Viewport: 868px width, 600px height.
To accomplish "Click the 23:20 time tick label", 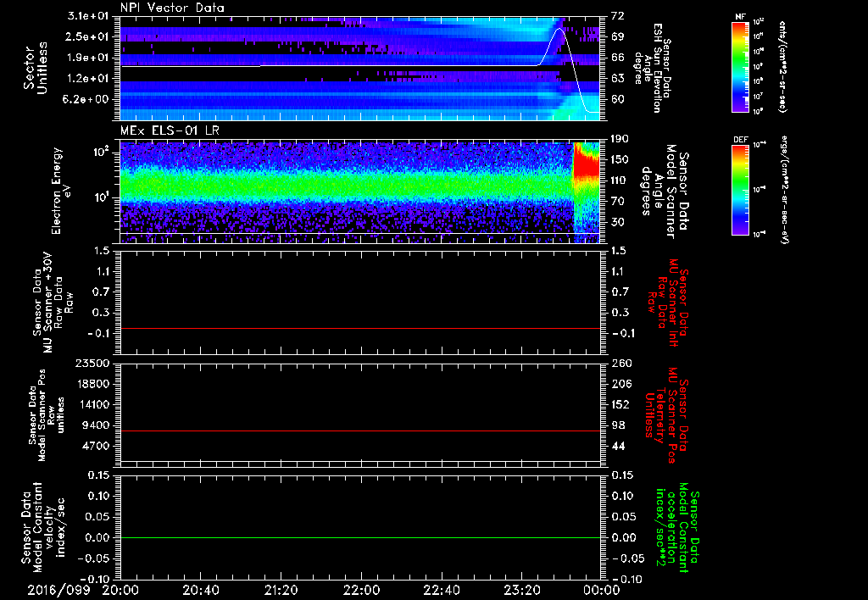I will click(522, 590).
